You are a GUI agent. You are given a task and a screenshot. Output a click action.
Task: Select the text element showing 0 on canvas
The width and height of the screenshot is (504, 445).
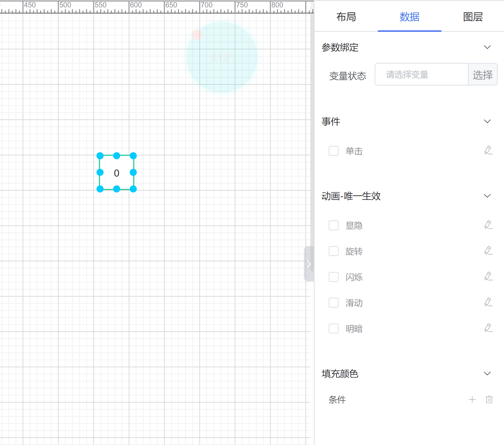pyautogui.click(x=117, y=173)
